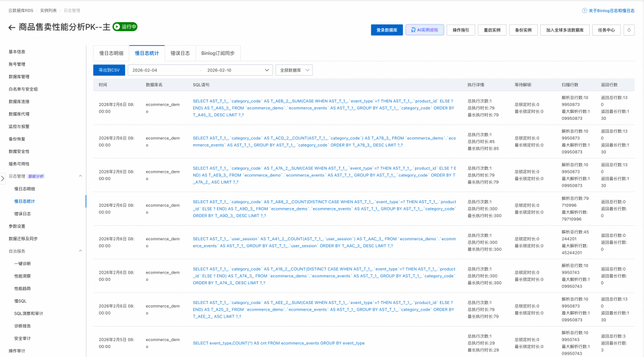This screenshot has height=357, width=644.
Task: Collapse the sidebar using the left edge chevron
Action: point(3,178)
